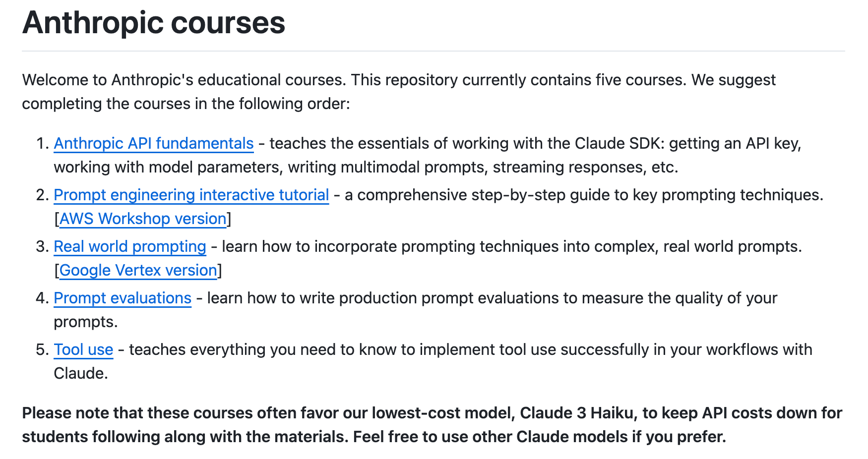
Task: Open the Tool use course link
Action: coord(83,349)
